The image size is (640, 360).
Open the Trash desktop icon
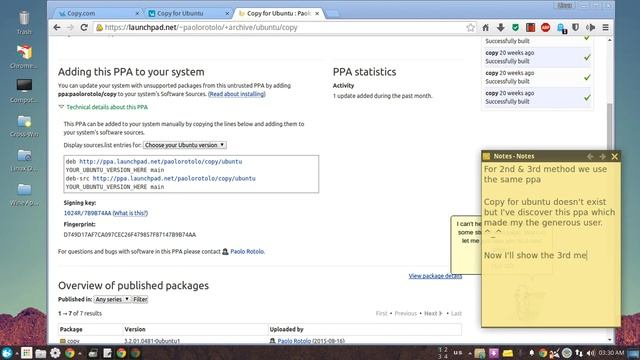point(24,22)
